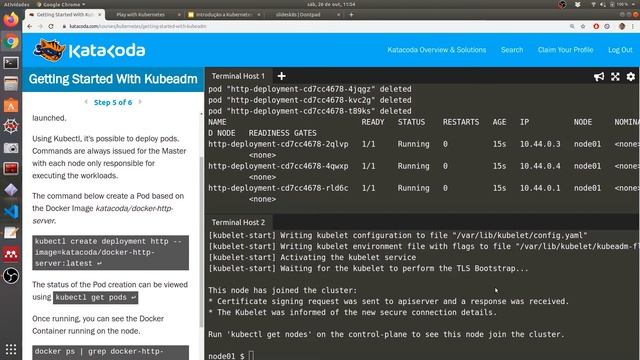Open Katacoda Overview & Solutions link
640x360 pixels.
click(x=437, y=50)
